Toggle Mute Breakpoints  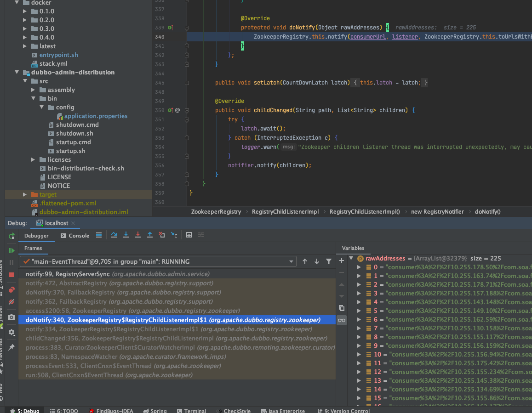(11, 301)
